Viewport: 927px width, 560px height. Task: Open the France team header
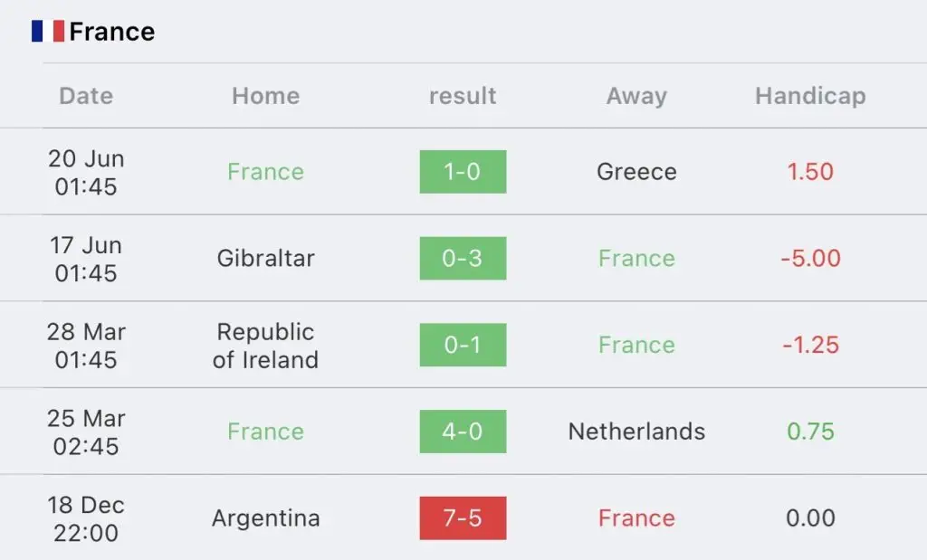pos(111,32)
